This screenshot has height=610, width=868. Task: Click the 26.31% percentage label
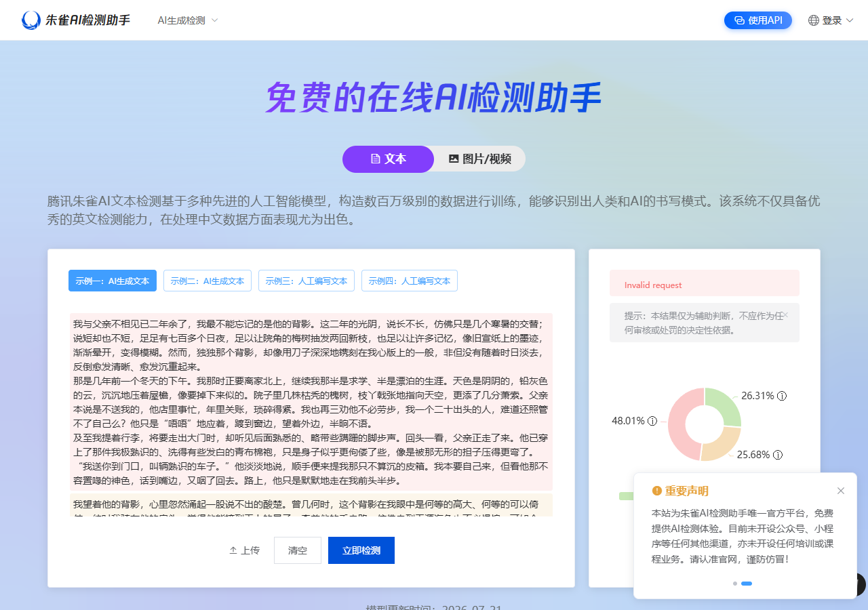(757, 396)
